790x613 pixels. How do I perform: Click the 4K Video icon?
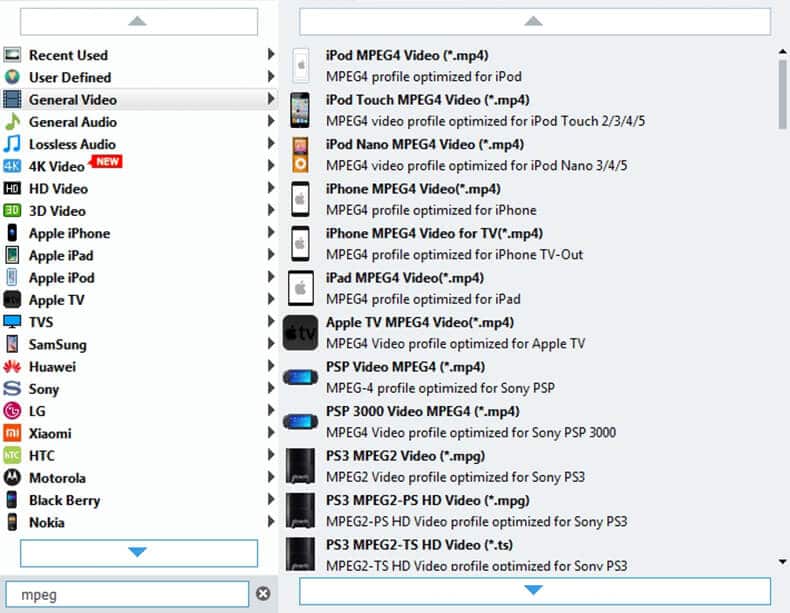click(12, 166)
